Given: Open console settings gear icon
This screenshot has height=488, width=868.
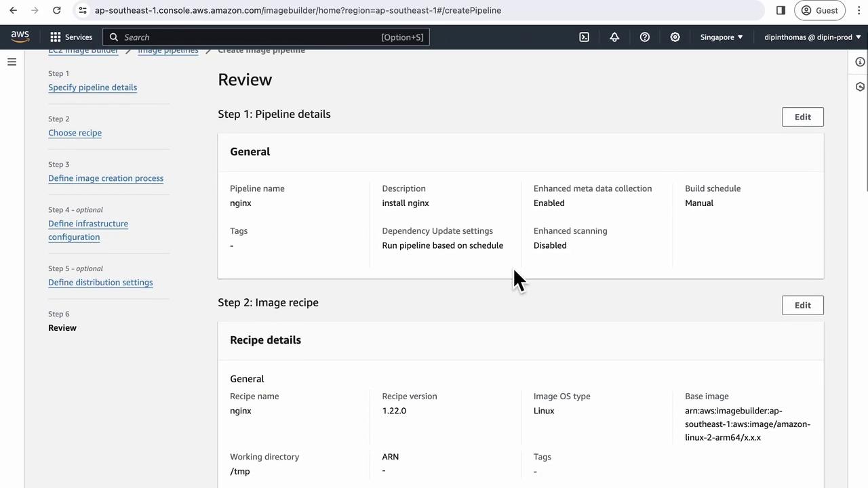Looking at the screenshot, I should point(675,37).
